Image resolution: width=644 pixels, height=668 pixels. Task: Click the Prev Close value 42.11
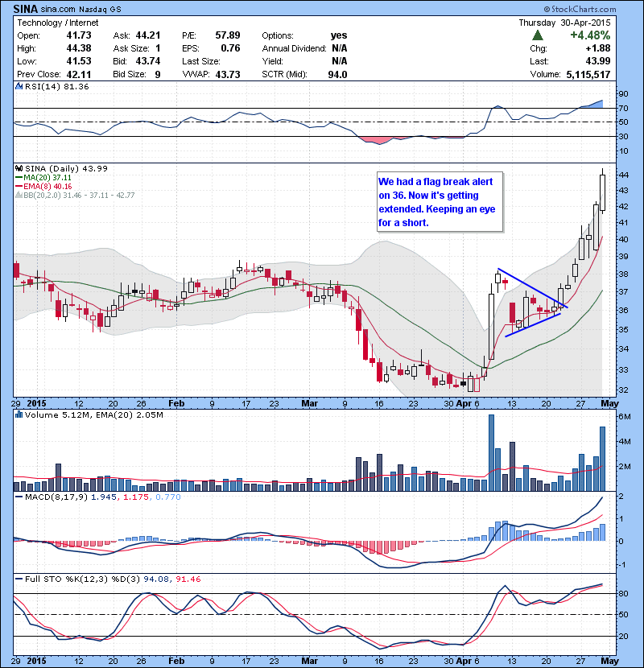[x=79, y=74]
